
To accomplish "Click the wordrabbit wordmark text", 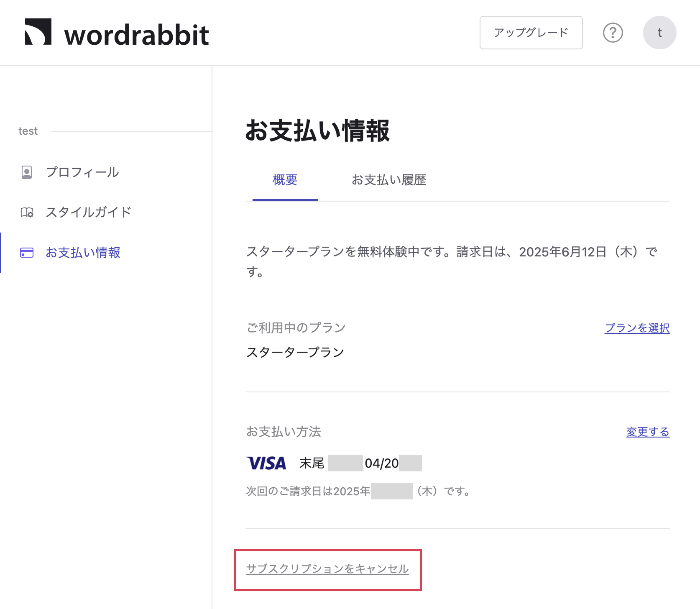I will [x=136, y=35].
